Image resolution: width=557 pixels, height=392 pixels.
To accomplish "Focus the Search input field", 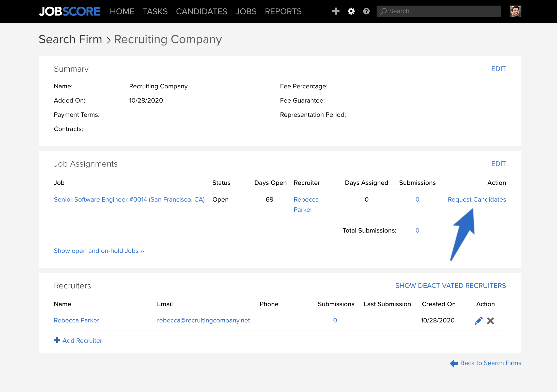I will [439, 11].
